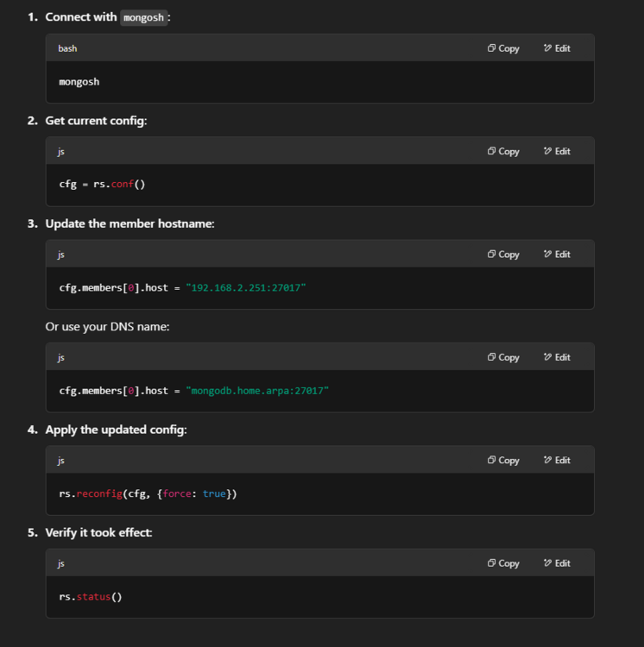This screenshot has width=644, height=647.
Task: Edit icon for the 192.168.2.251 host block
Action: [x=547, y=254]
